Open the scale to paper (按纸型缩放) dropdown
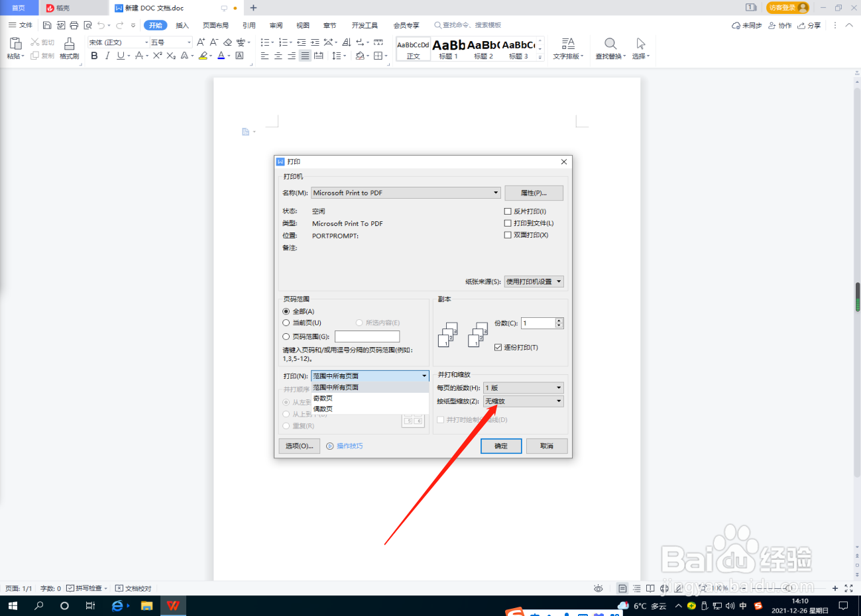 tap(524, 401)
